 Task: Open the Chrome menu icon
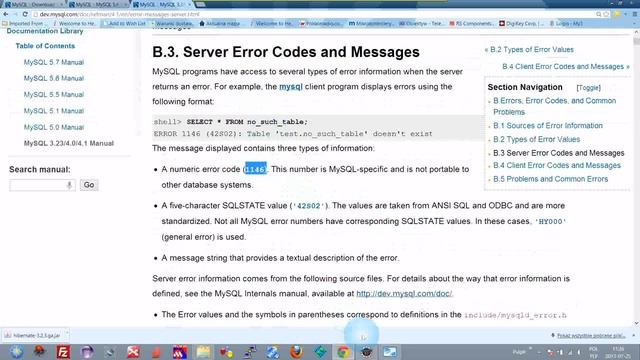(x=634, y=14)
